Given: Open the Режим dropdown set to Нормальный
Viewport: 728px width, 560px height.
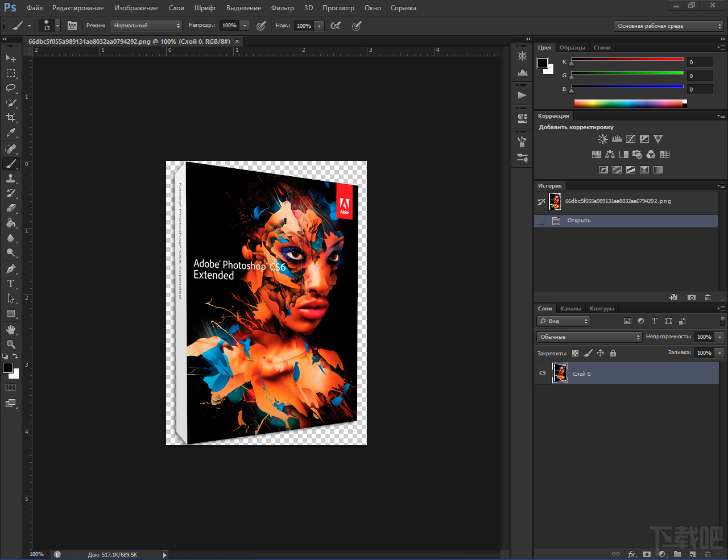Looking at the screenshot, I should 146,26.
